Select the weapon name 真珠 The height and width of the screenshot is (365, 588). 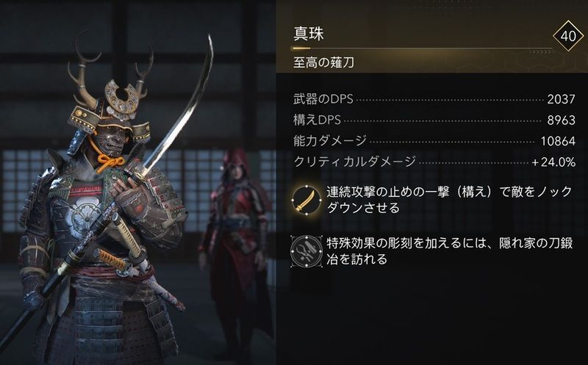click(309, 34)
